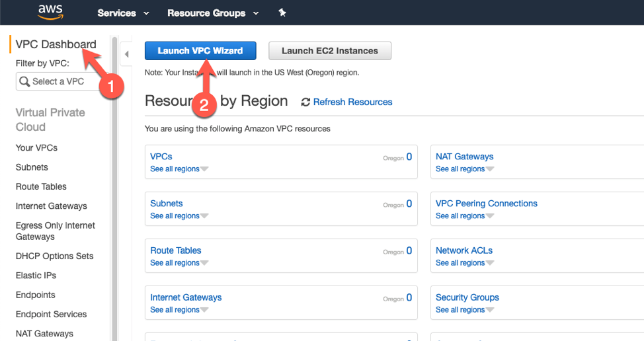Open Route Tables in the sidebar
This screenshot has width=644, height=341.
[x=41, y=187]
